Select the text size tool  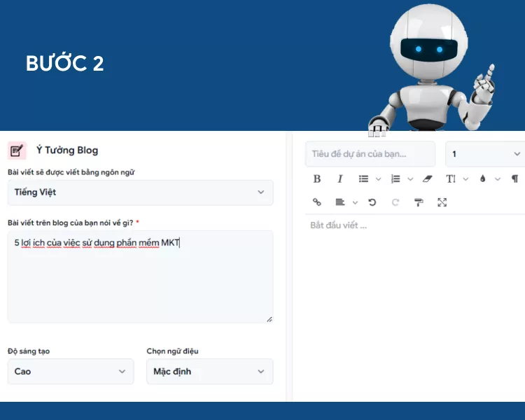tap(451, 179)
